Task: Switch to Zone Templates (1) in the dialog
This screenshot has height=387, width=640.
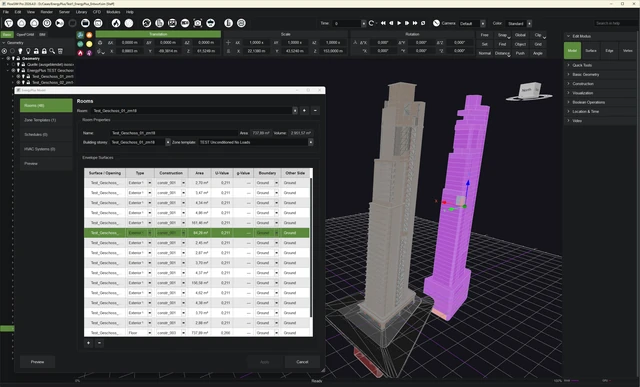Action: (46, 120)
